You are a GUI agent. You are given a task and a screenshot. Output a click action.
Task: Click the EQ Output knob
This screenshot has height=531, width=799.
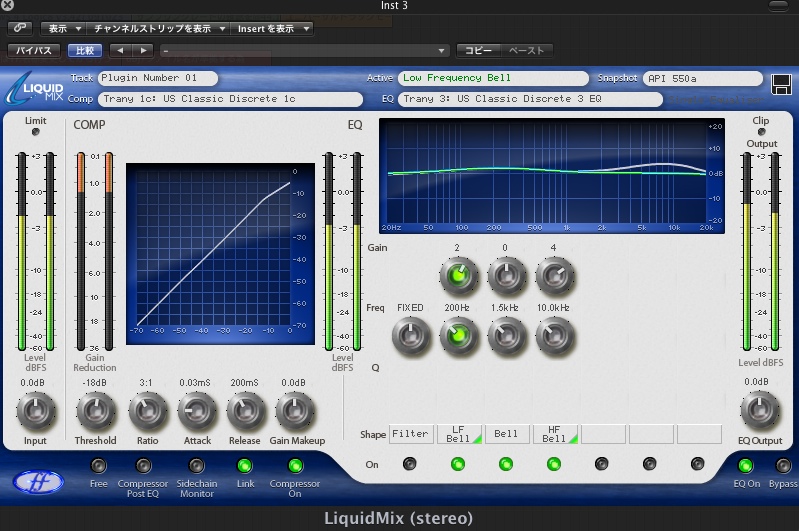[760, 410]
